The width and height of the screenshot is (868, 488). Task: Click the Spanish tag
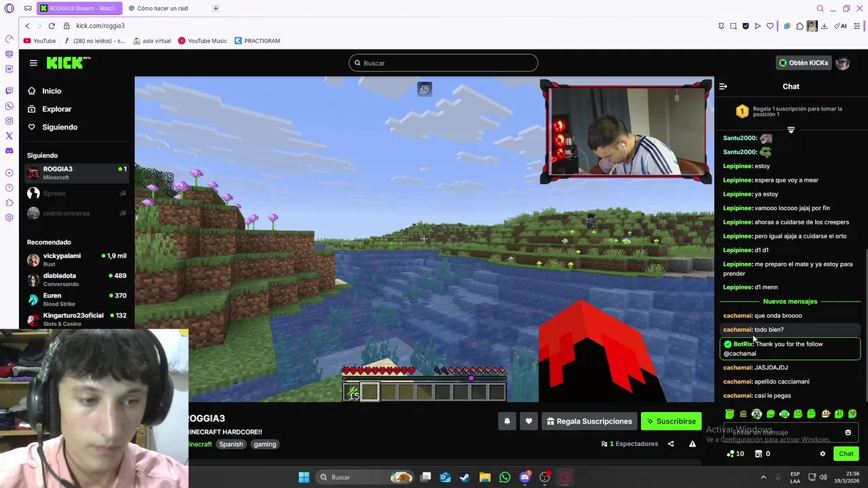pos(231,445)
